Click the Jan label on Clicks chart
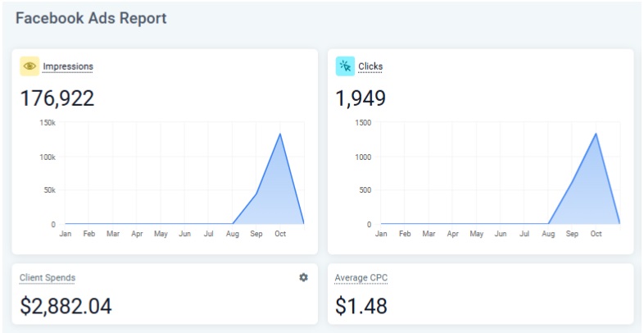The width and height of the screenshot is (644, 333). (x=381, y=234)
